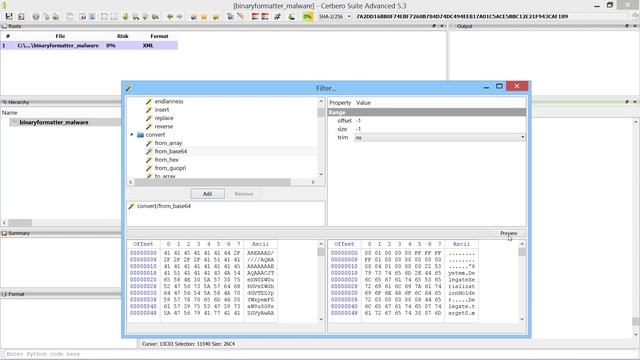640x360 pixels.
Task: Click the filter tree scroll-up arrow
Action: [321, 101]
